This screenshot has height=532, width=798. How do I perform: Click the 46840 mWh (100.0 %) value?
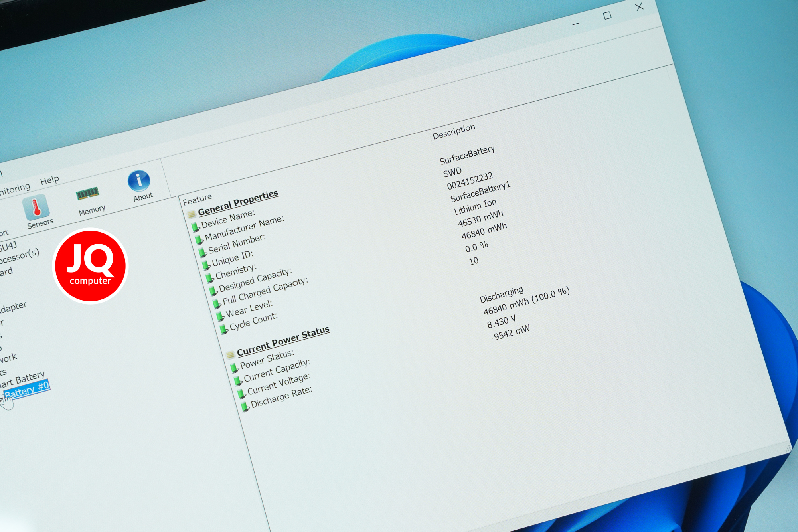(526, 301)
